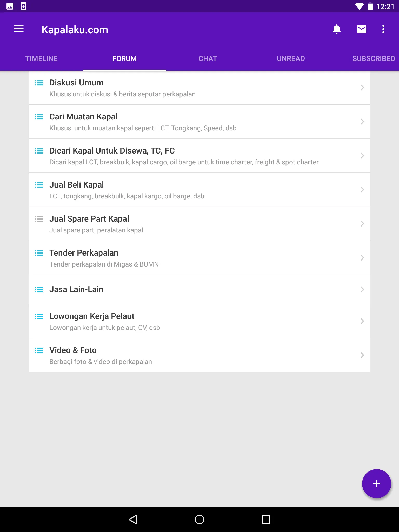Image resolution: width=399 pixels, height=532 pixels.
Task: Tap the chevron on Lowongan Kerja Pelaut
Action: [362, 321]
